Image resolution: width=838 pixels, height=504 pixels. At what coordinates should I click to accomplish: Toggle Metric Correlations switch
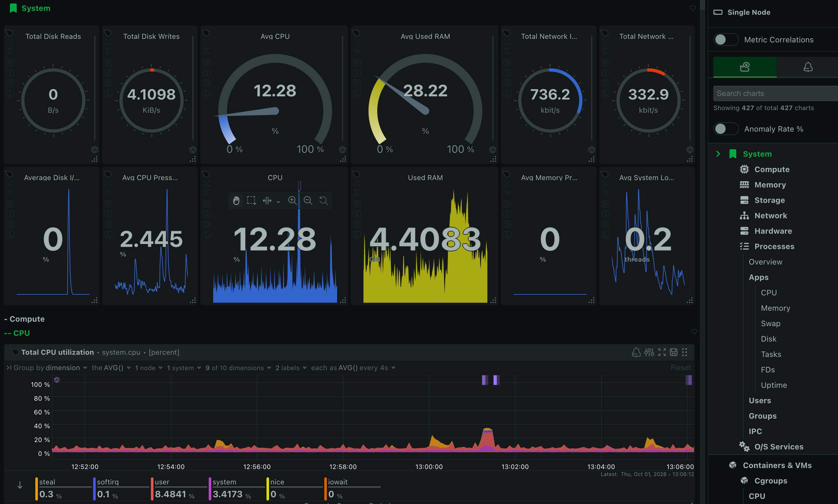point(726,40)
